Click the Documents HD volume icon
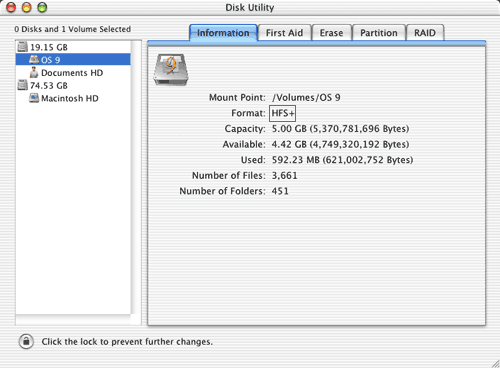The width and height of the screenshot is (500, 368). tap(34, 72)
